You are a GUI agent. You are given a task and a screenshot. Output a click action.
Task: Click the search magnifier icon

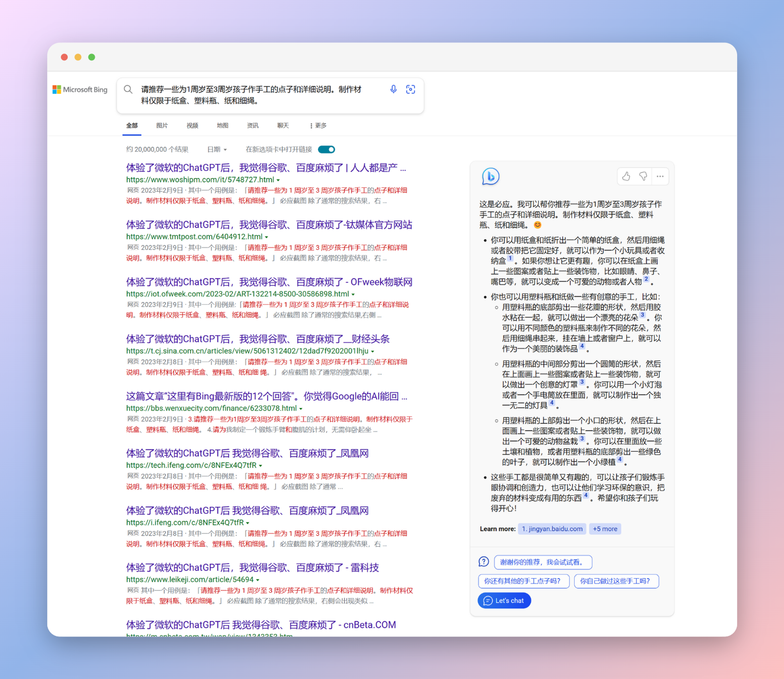(x=128, y=90)
